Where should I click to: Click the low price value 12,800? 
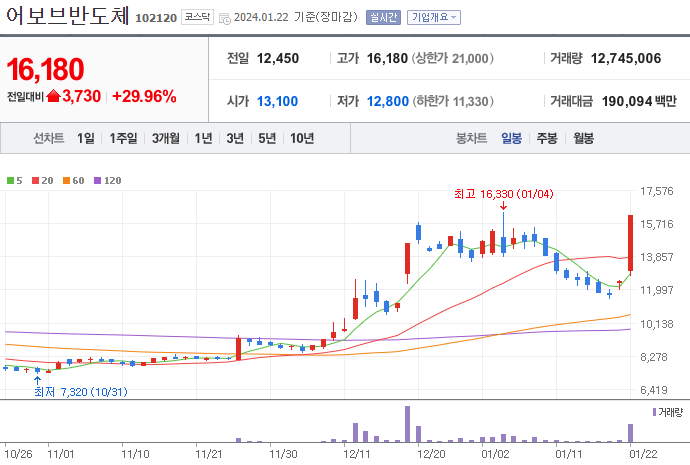(x=388, y=101)
